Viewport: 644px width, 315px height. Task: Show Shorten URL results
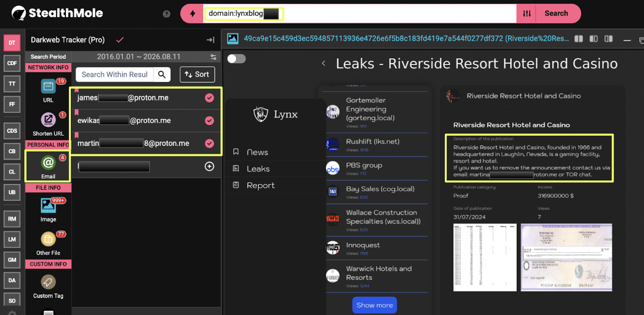pyautogui.click(x=48, y=124)
